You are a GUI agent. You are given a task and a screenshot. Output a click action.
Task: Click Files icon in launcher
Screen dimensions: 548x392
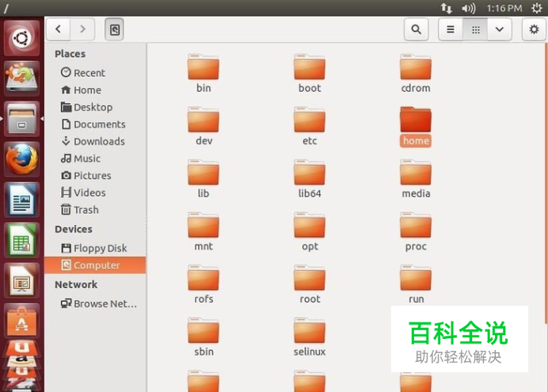(x=21, y=119)
